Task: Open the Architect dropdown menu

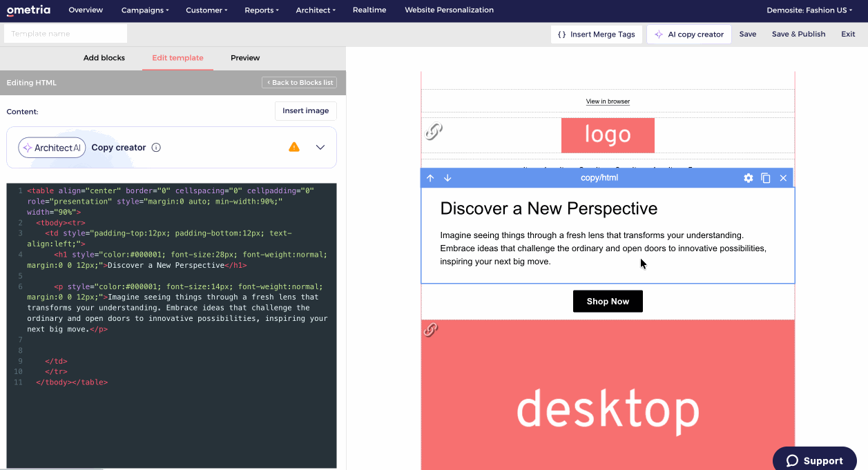Action: pyautogui.click(x=316, y=10)
